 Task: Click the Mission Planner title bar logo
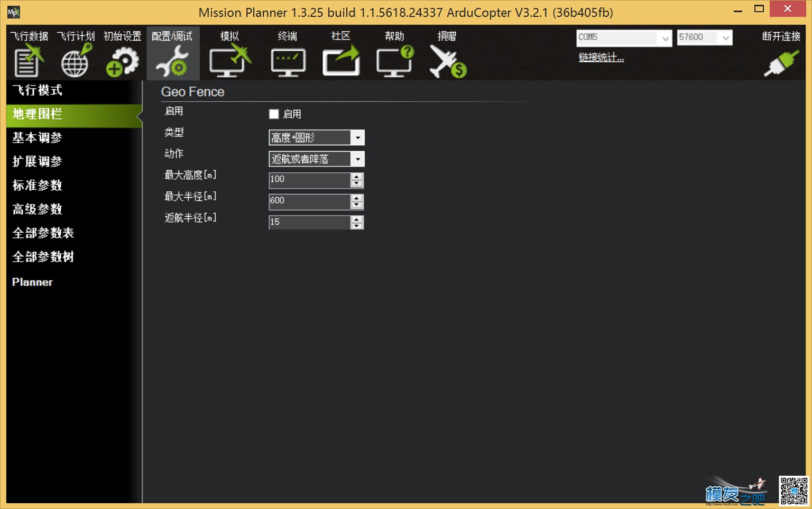click(13, 12)
